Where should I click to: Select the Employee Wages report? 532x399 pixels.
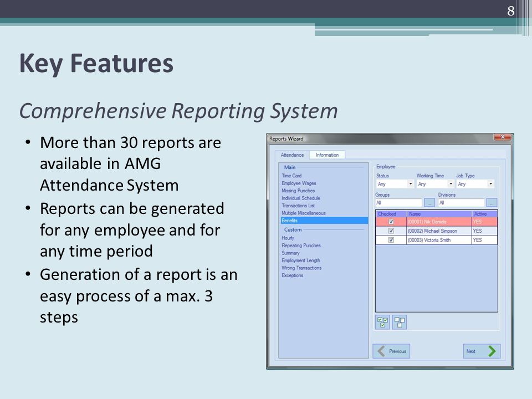coord(299,183)
